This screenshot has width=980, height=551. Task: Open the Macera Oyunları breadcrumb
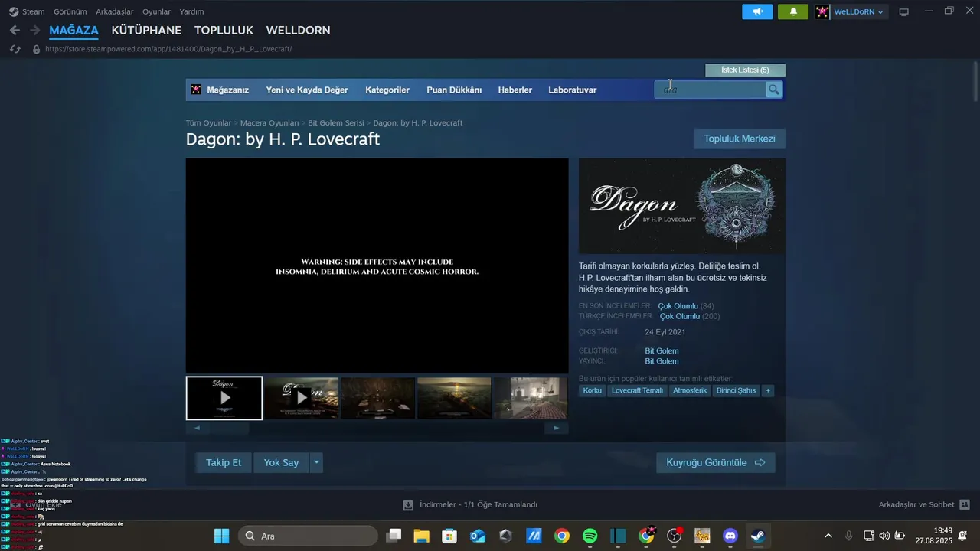pos(269,123)
